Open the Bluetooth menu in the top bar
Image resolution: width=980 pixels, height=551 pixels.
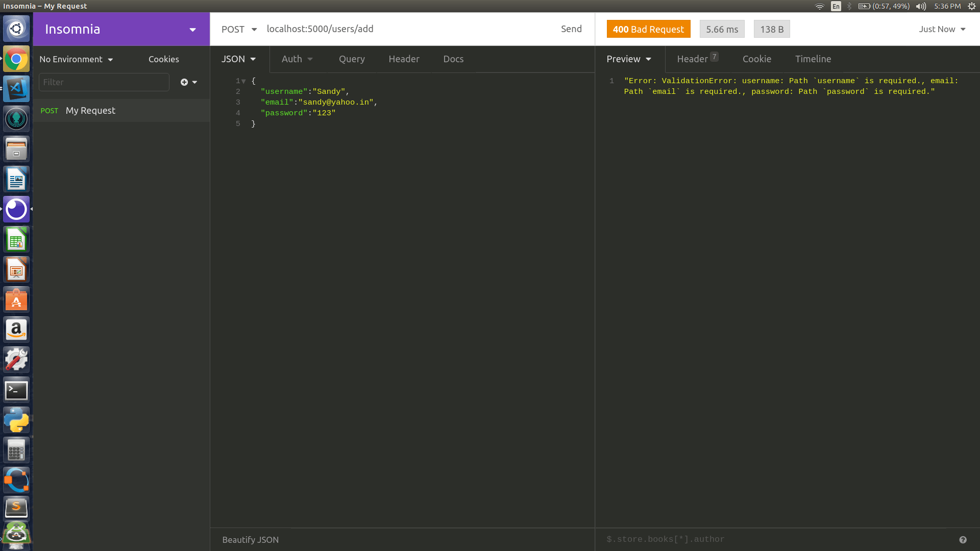coord(849,6)
